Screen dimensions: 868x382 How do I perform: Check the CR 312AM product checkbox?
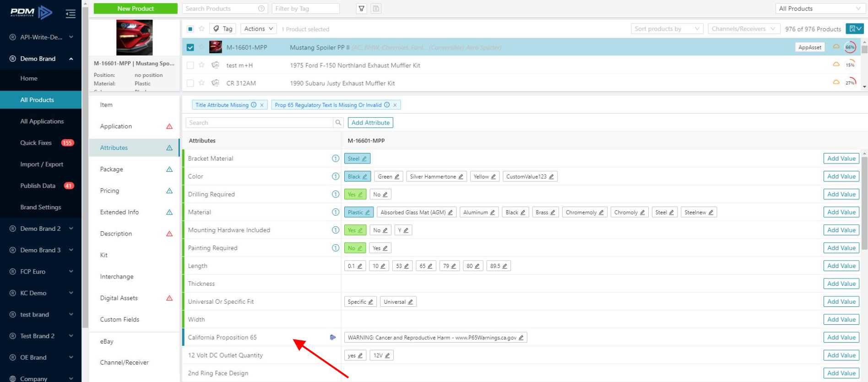(x=190, y=83)
